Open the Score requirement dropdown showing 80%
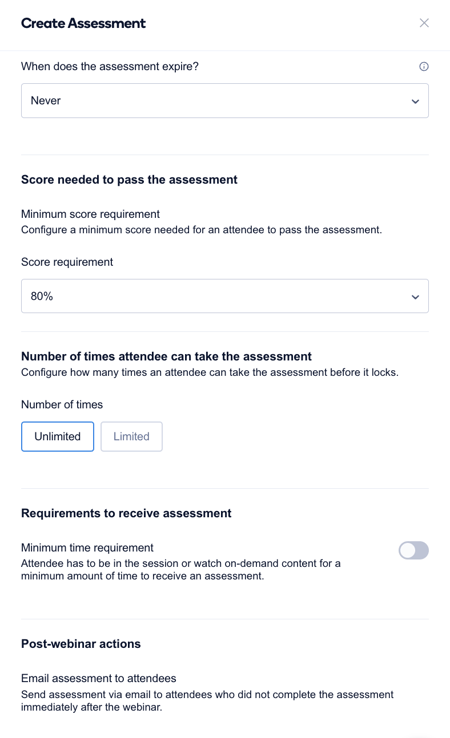 tap(225, 296)
